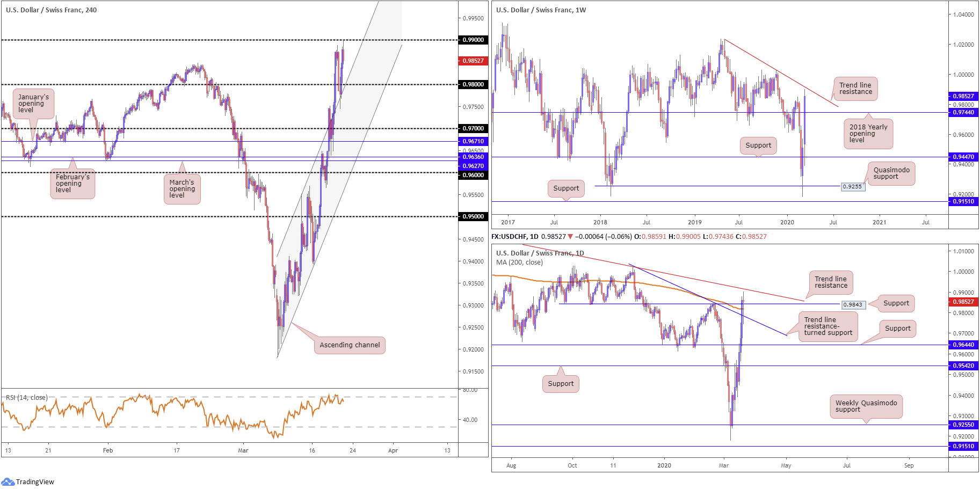The image size is (980, 489).
Task: Select the 0.96360 price label
Action: pyautogui.click(x=473, y=157)
